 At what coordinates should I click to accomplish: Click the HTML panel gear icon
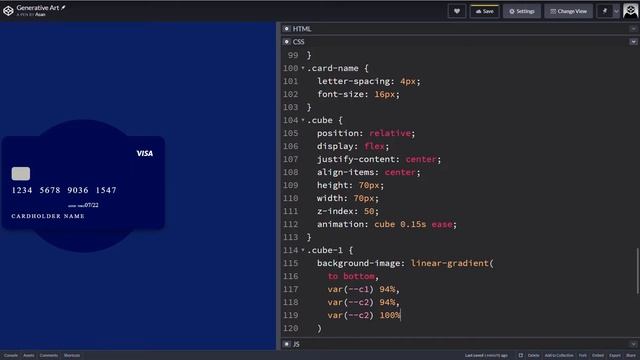click(287, 29)
